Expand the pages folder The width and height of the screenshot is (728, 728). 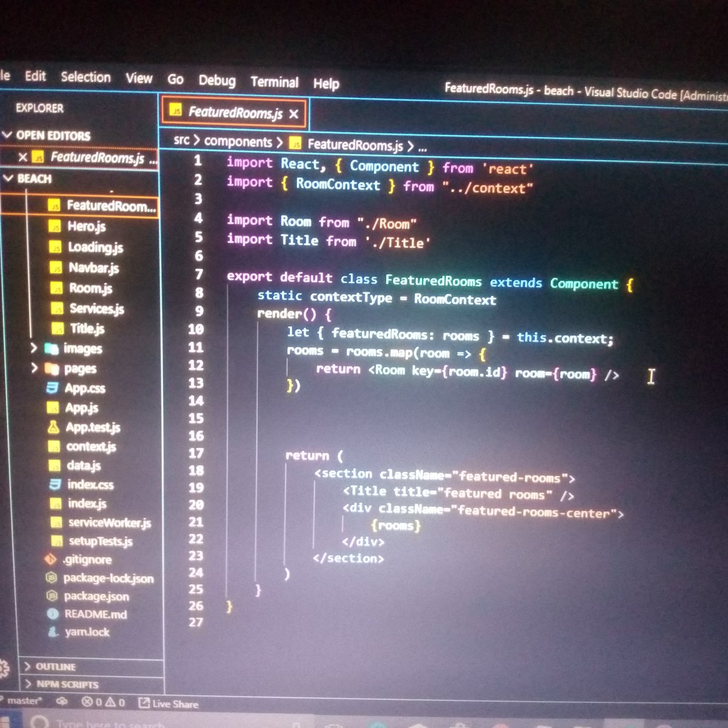[35, 368]
